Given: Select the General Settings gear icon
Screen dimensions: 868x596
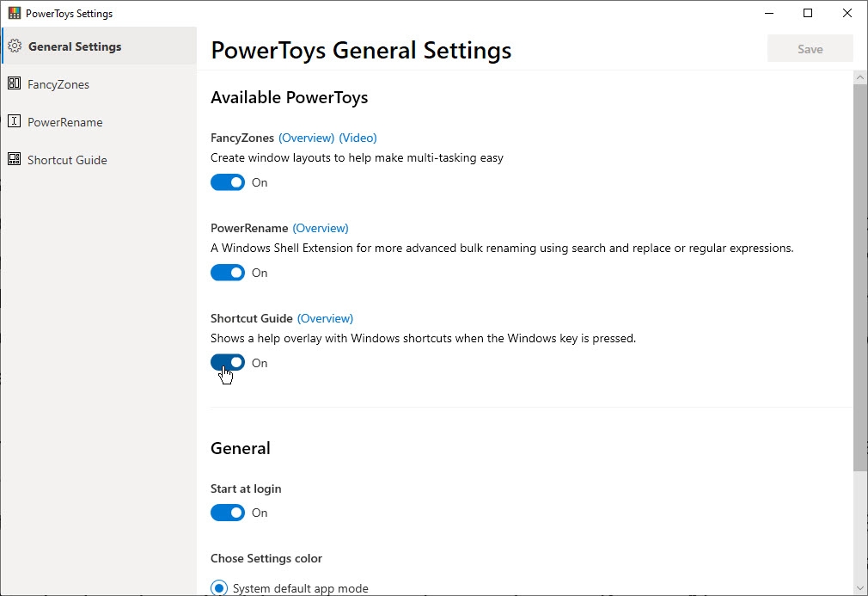Looking at the screenshot, I should pos(15,46).
